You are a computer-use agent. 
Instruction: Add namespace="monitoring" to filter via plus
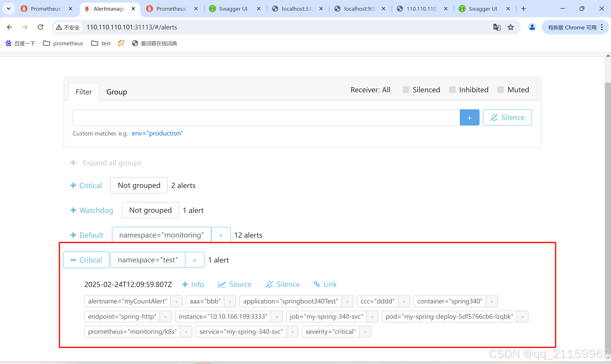[x=221, y=235]
